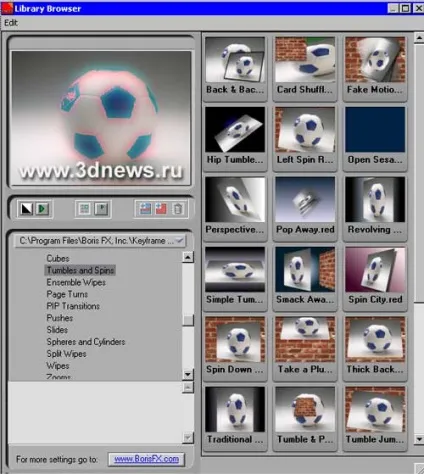Viewport: 424px width, 474px height.
Task: Choose the Spin City.red preset
Action: click(375, 276)
